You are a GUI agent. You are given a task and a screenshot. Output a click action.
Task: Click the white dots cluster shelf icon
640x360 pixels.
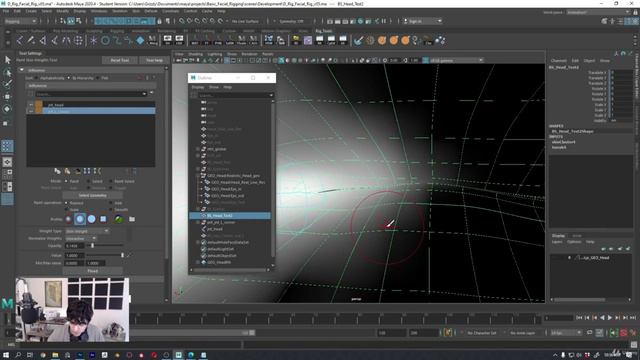point(440,40)
